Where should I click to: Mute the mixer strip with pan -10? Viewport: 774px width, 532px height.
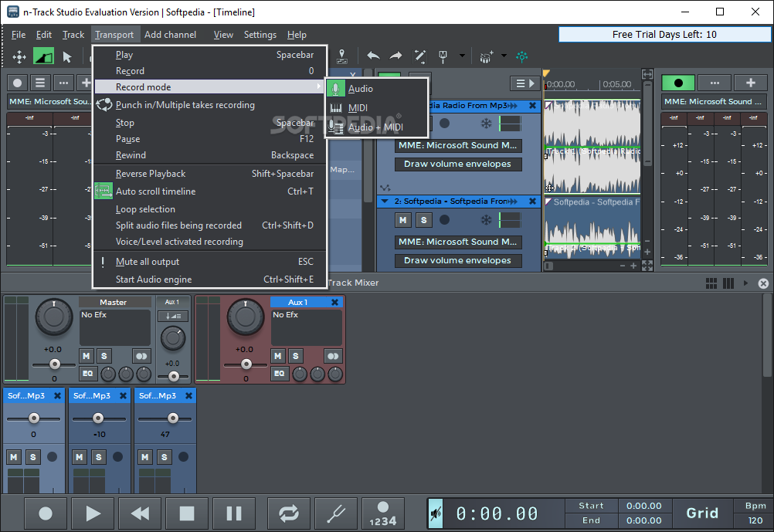tap(80, 457)
